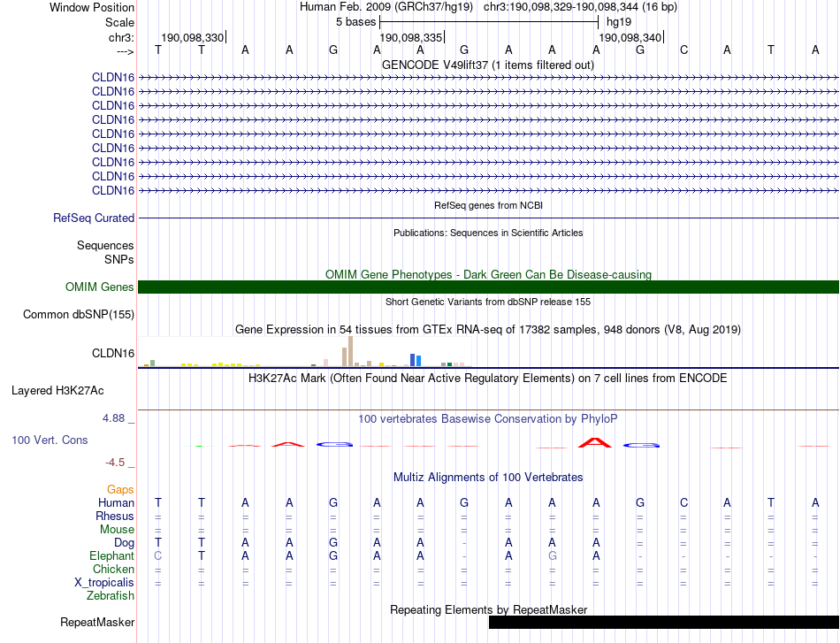Click the Chicken alignment row label
This screenshot has height=643, width=840.
pos(113,569)
